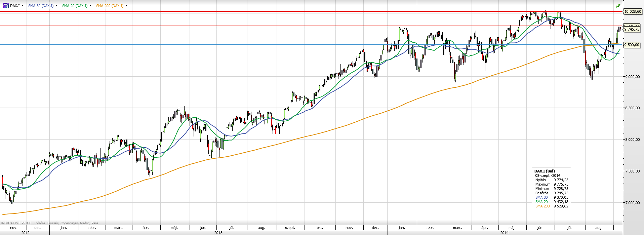
Task: Select the 9 500,00 blue line price label
Action: pyautogui.click(x=632, y=45)
